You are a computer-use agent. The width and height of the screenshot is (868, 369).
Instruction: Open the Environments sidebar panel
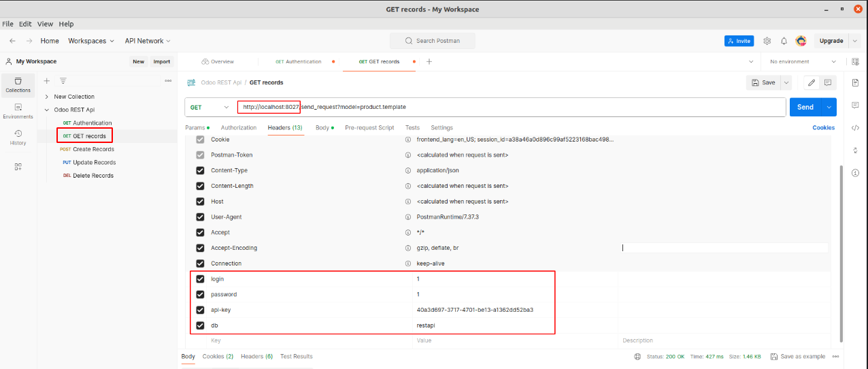pos(18,110)
